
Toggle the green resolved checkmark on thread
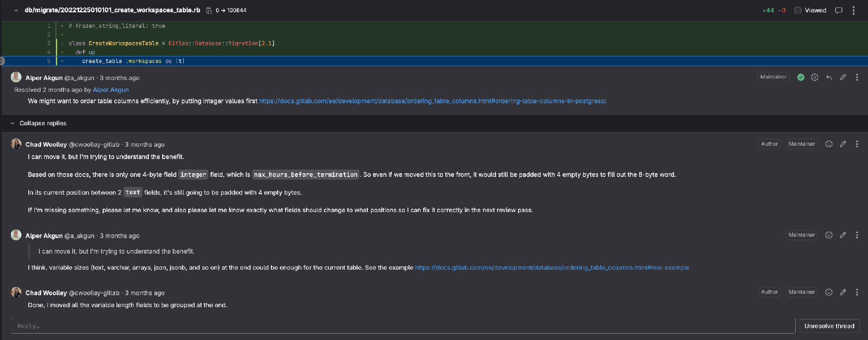coord(801,78)
